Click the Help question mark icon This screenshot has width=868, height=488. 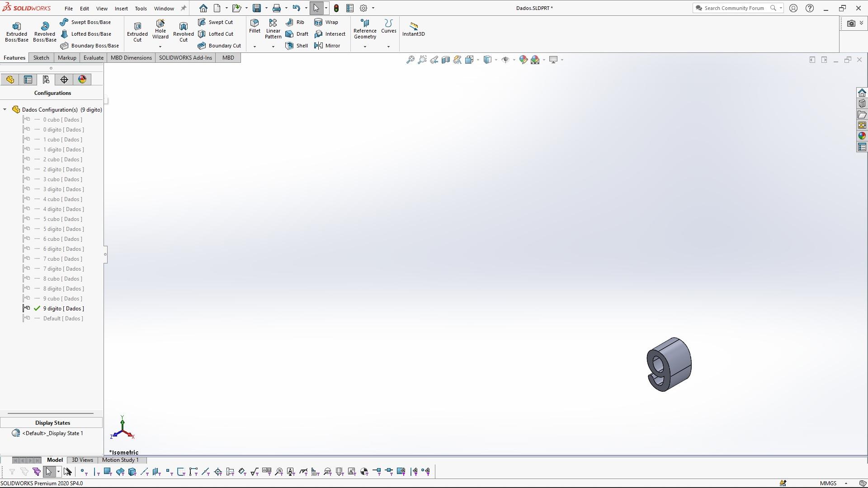click(x=810, y=8)
